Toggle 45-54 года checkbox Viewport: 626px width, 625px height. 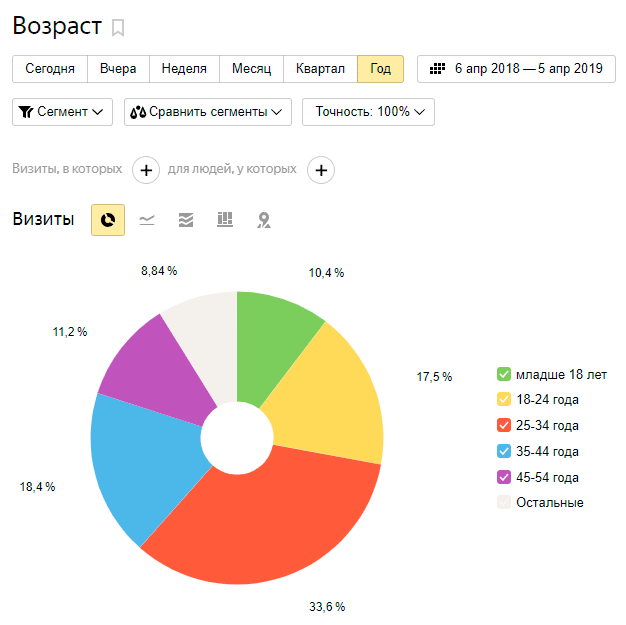tap(504, 477)
